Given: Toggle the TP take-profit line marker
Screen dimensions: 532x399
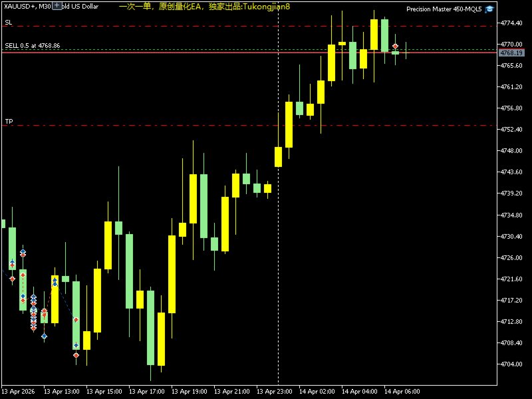Looking at the screenshot, I should pyautogui.click(x=8, y=122).
